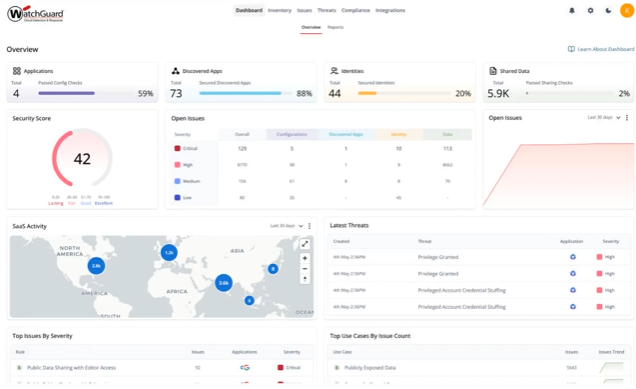Open Last 30 days dropdown on Open Issues chart

coord(604,118)
